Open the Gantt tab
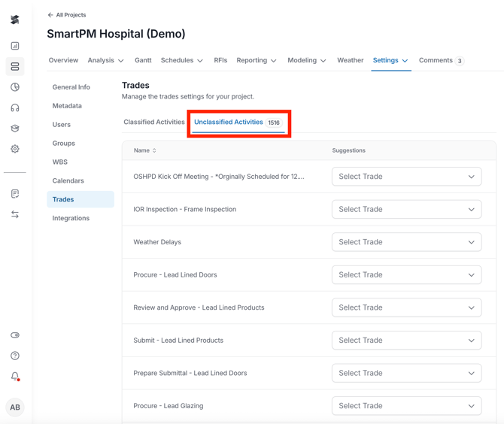The image size is (504, 424). pyautogui.click(x=143, y=60)
